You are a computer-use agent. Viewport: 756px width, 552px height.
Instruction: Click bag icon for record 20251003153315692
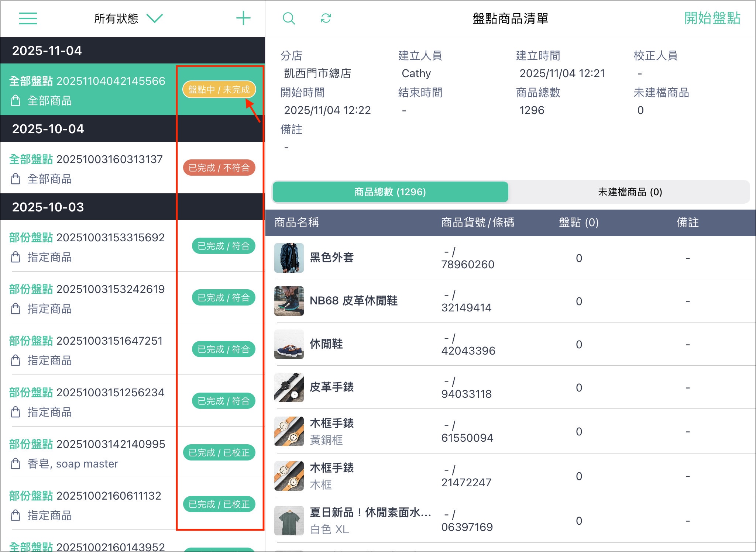(16, 257)
